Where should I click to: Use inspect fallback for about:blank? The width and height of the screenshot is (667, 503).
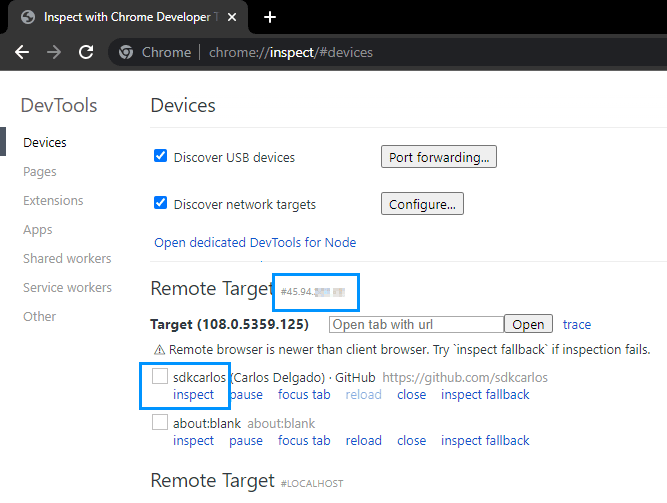(485, 440)
